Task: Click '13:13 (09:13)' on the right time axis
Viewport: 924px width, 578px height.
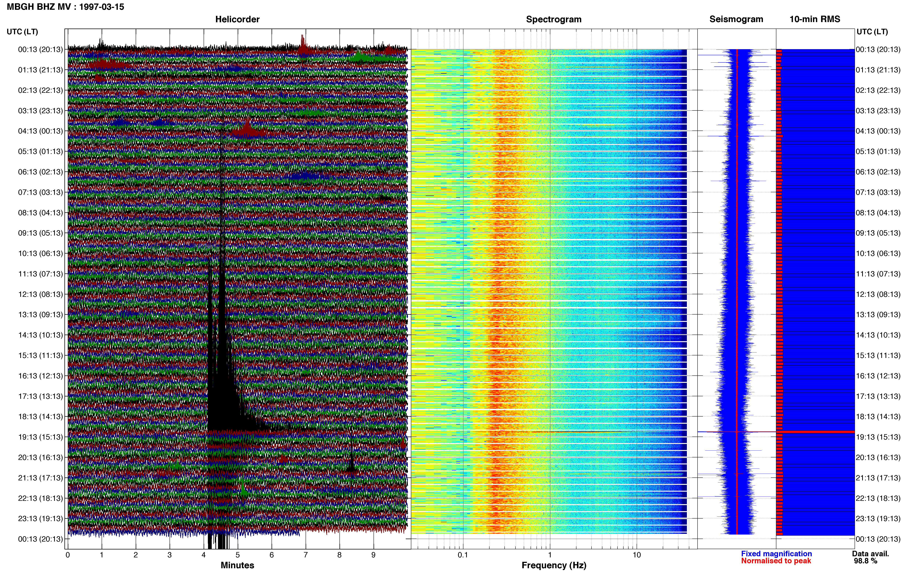Action: pyautogui.click(x=878, y=315)
